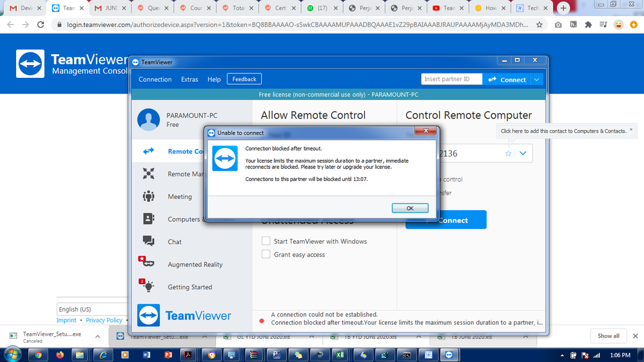
Task: Close the downloads bar
Action: pyautogui.click(x=636, y=336)
